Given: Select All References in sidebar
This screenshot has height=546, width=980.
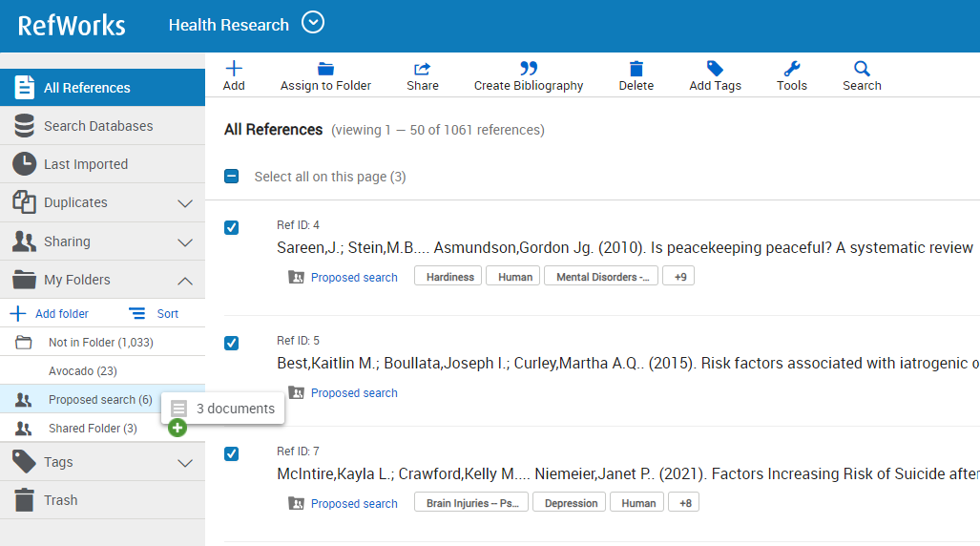Looking at the screenshot, I should [x=102, y=87].
